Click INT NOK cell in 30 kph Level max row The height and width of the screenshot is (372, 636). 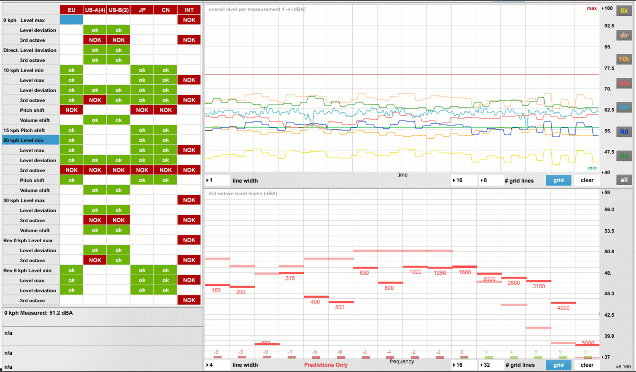point(189,200)
